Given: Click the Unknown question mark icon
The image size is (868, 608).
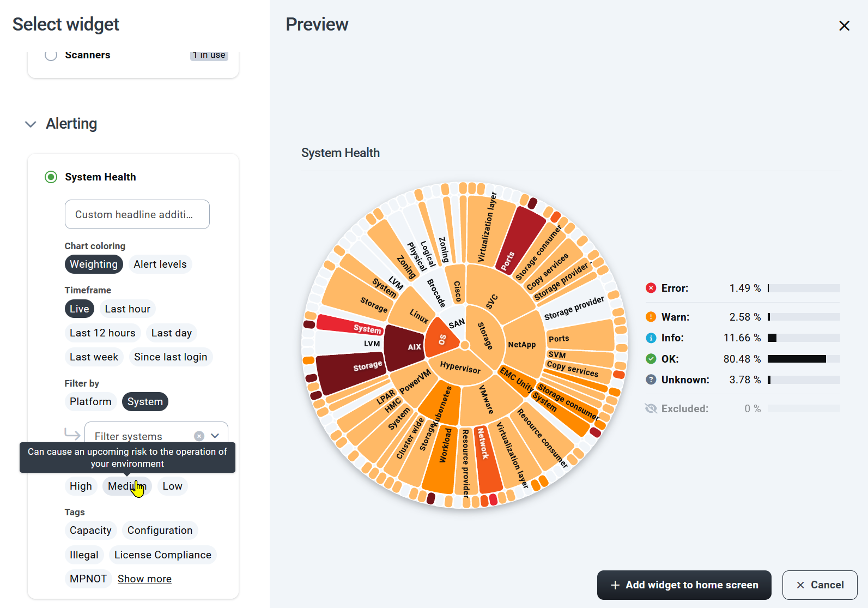Looking at the screenshot, I should click(x=651, y=380).
